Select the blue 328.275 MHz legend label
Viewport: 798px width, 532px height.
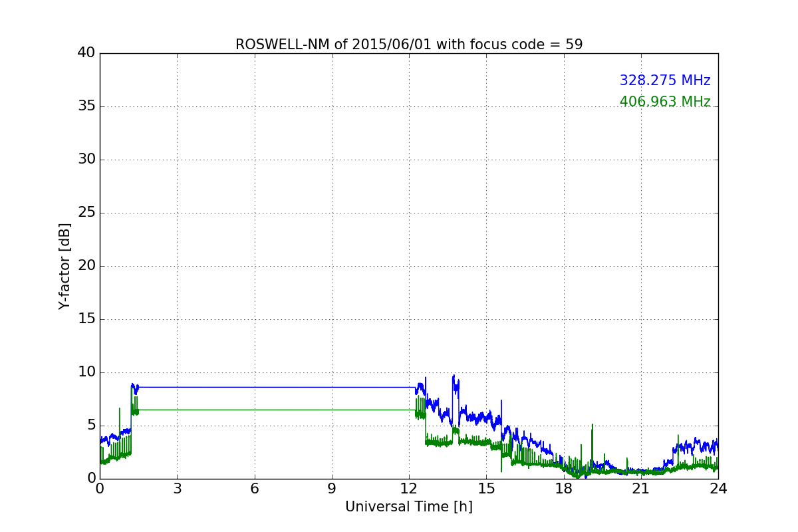(665, 80)
